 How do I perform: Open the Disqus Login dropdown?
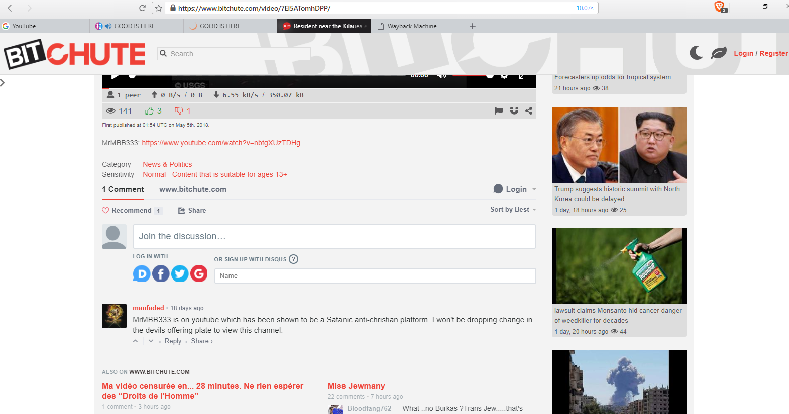tap(515, 189)
